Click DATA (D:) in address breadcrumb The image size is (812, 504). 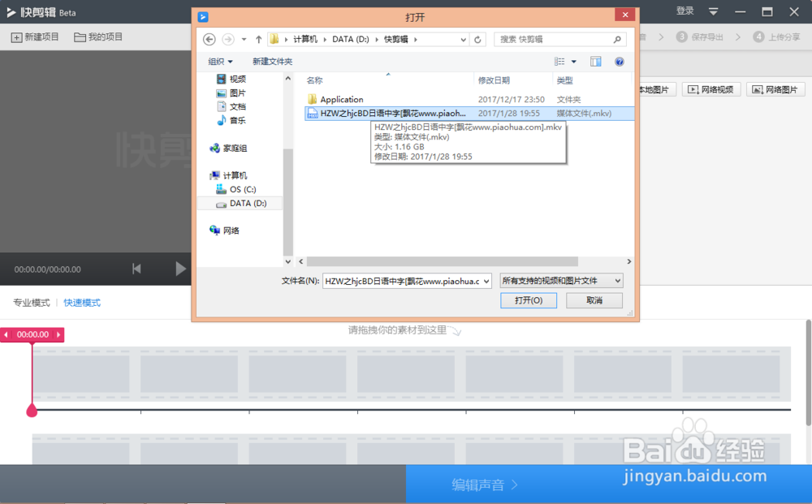[351, 39]
